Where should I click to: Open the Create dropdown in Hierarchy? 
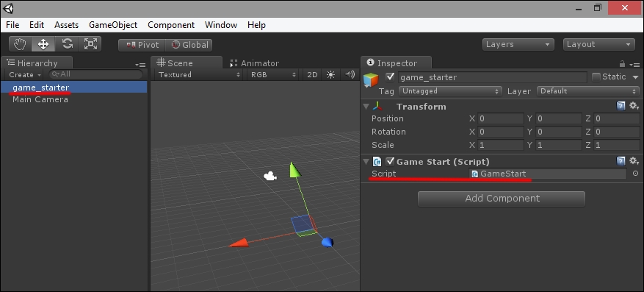tap(26, 74)
